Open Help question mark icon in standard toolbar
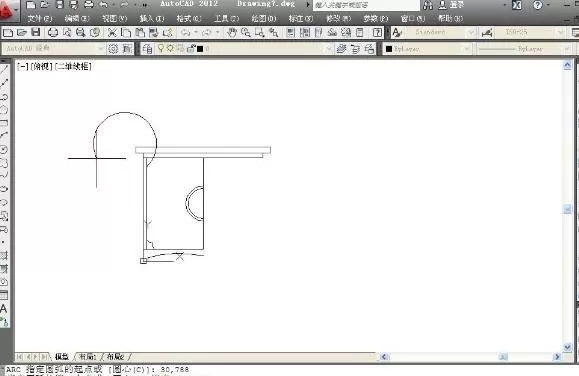 (x=377, y=33)
